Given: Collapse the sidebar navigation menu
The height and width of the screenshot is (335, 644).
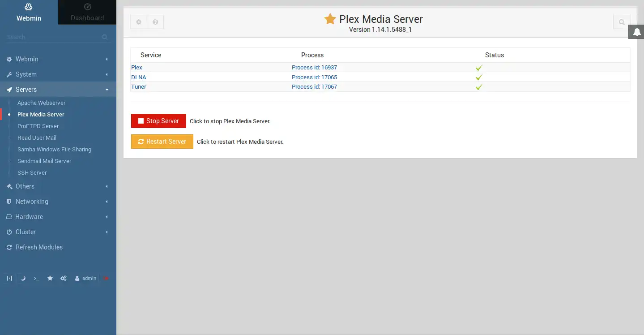Looking at the screenshot, I should pyautogui.click(x=9, y=279).
